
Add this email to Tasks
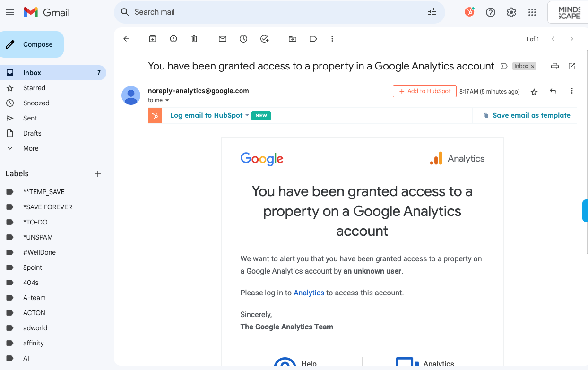(x=264, y=39)
